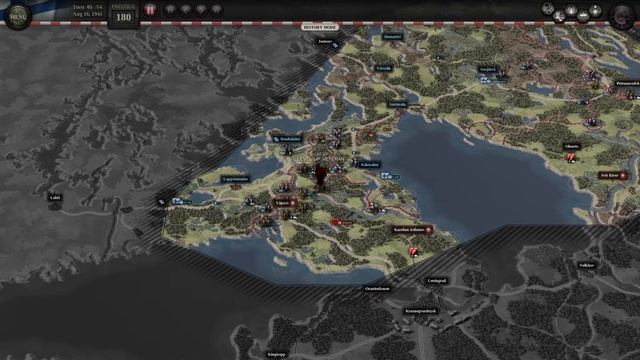Click the Krasnogvardeisk town label

421,311
